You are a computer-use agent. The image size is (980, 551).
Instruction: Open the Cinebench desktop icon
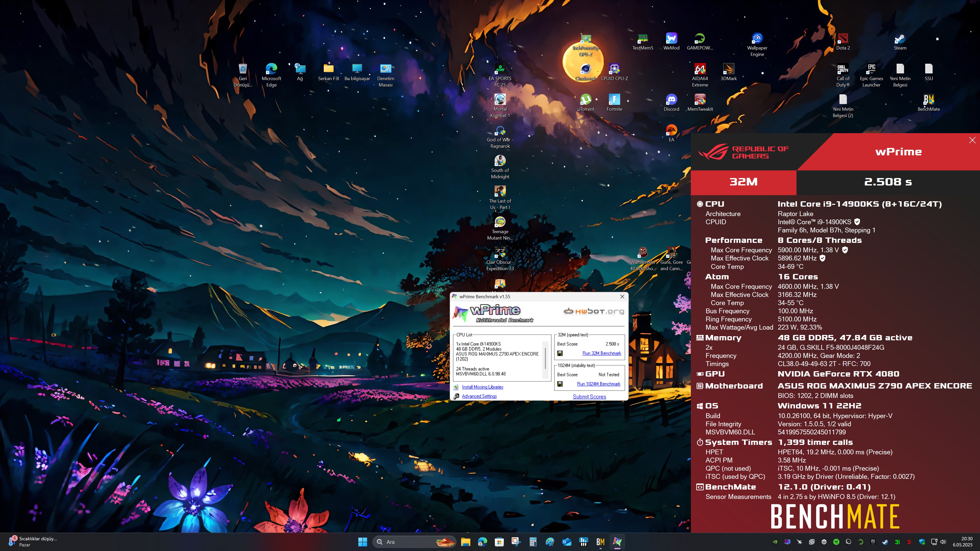586,72
